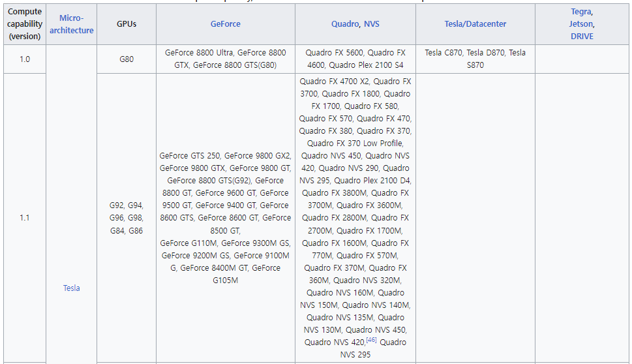Image resolution: width=632 pixels, height=364 pixels.
Task: Open the Jetson header link
Action: [581, 23]
